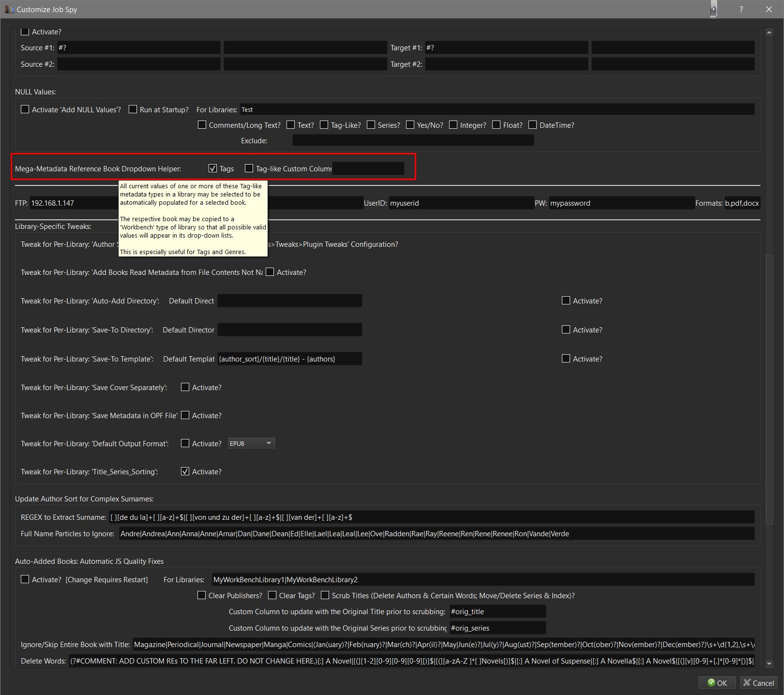This screenshot has width=784, height=695.
Task: Edit the Ignore/Skip Entire Book with Title field
Action: coord(444,644)
